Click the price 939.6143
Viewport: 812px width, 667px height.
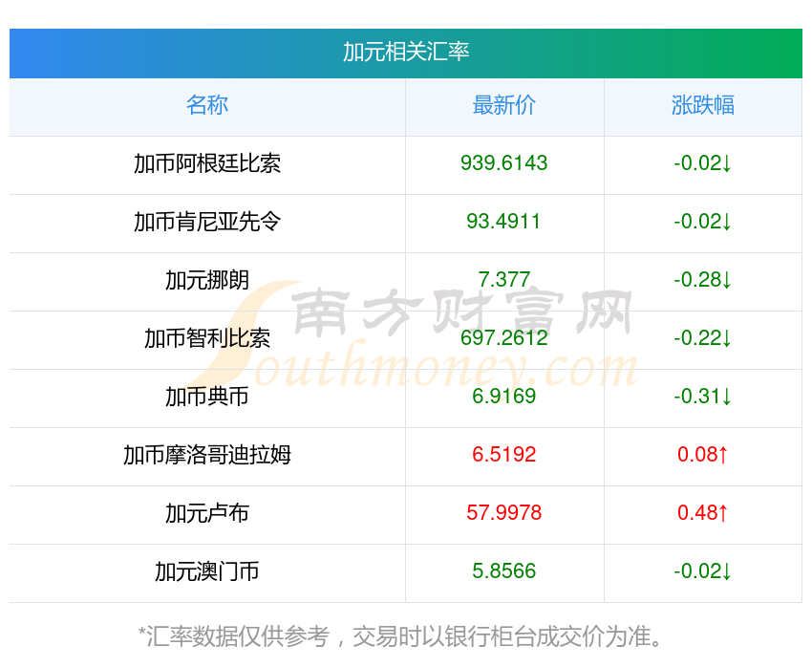click(503, 163)
